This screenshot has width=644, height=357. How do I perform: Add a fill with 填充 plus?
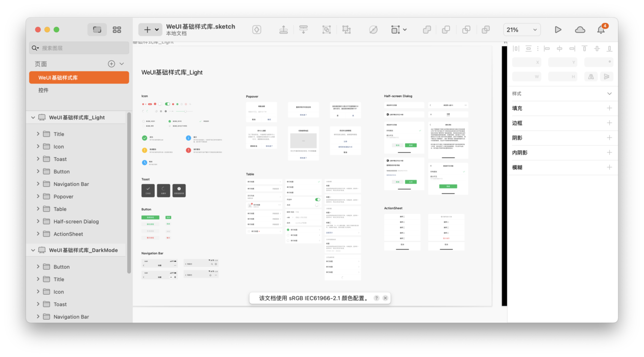[609, 108]
